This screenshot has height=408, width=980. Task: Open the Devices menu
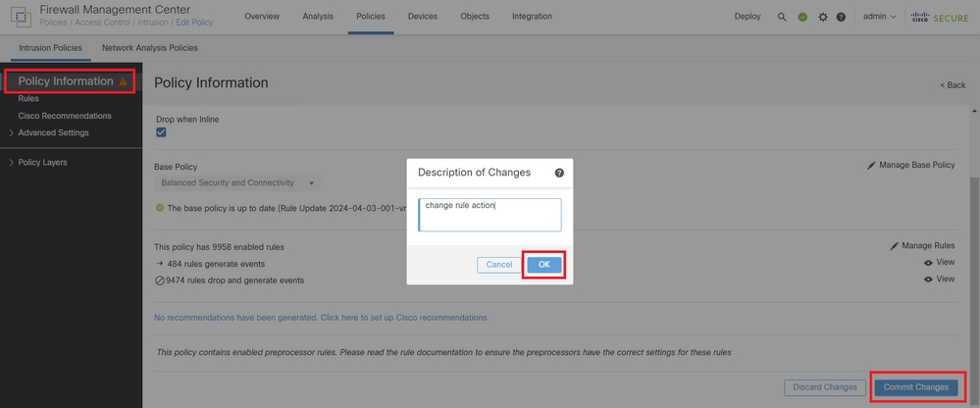click(x=423, y=17)
